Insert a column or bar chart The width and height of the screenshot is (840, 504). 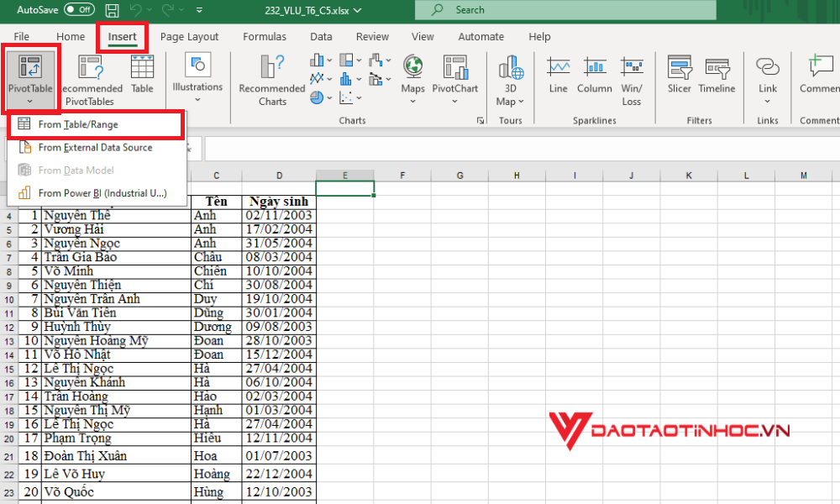318,60
